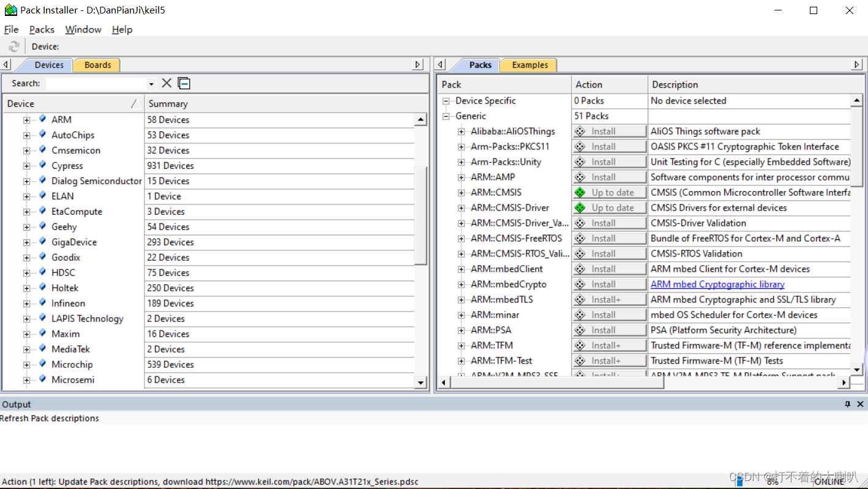Expand the Dialog Semiconductor node
This screenshot has width=868, height=489.
click(26, 181)
